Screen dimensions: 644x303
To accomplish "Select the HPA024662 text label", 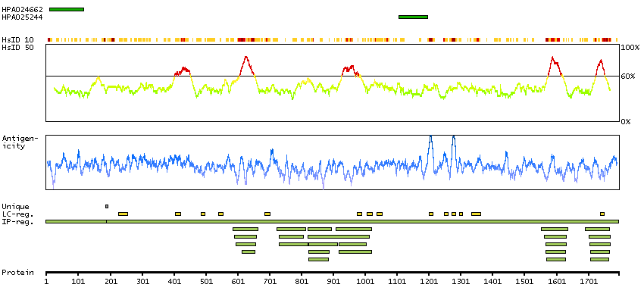I will (x=22, y=9).
